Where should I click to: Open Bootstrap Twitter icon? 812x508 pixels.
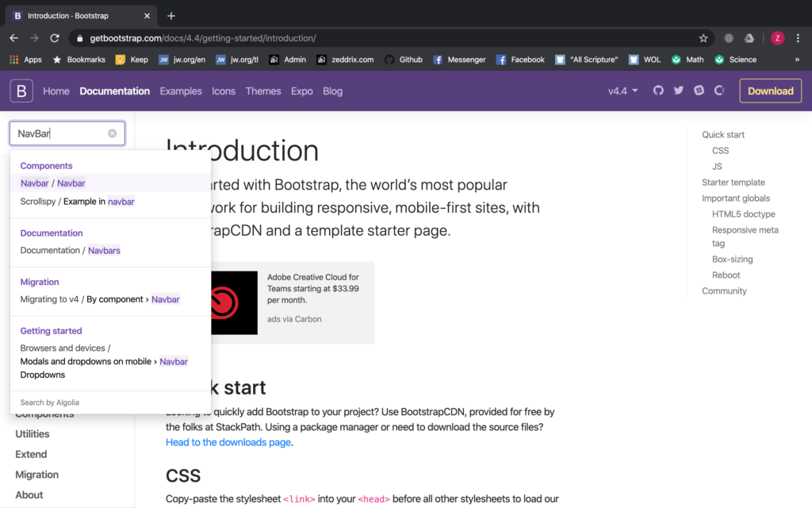tap(679, 90)
